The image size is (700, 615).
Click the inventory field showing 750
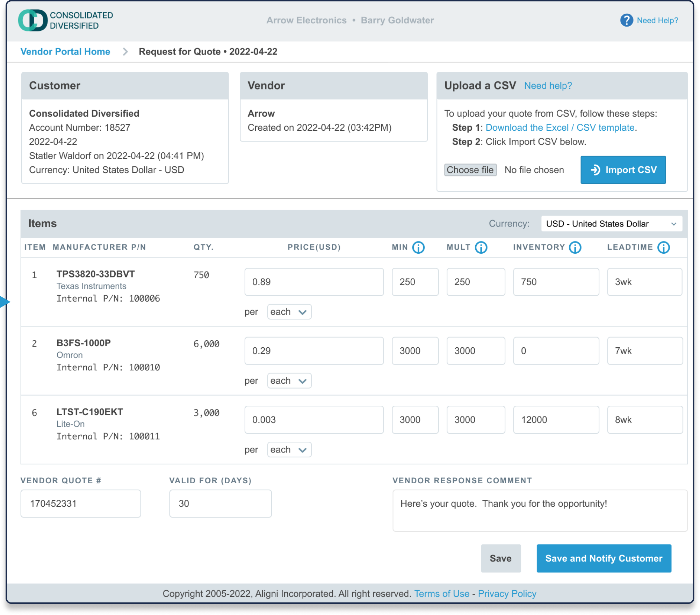[556, 282]
